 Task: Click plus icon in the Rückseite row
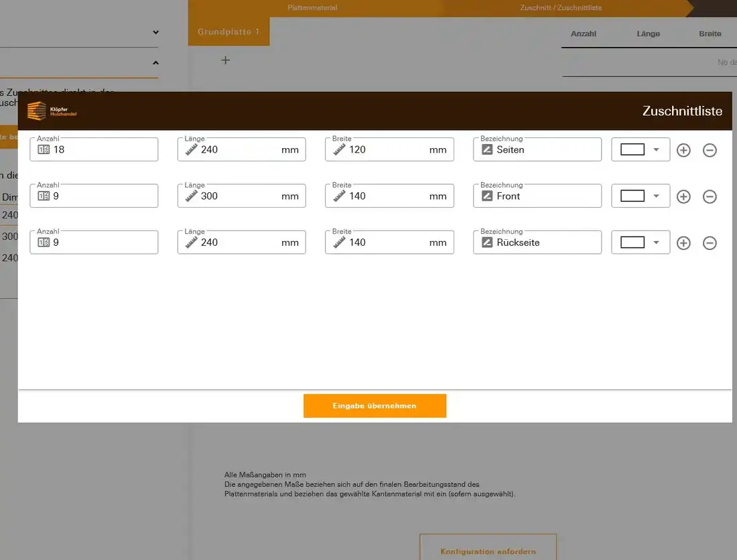pos(683,242)
